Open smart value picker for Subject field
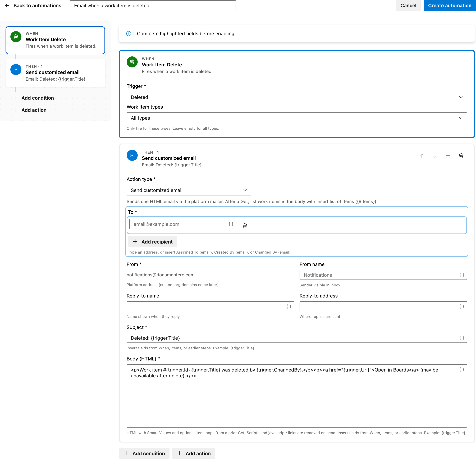This screenshot has width=476, height=467. [x=462, y=338]
